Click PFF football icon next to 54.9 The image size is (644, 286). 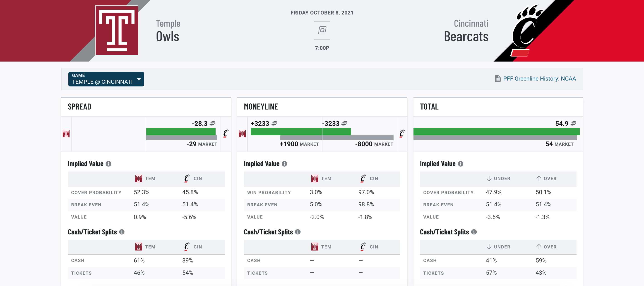coord(573,123)
